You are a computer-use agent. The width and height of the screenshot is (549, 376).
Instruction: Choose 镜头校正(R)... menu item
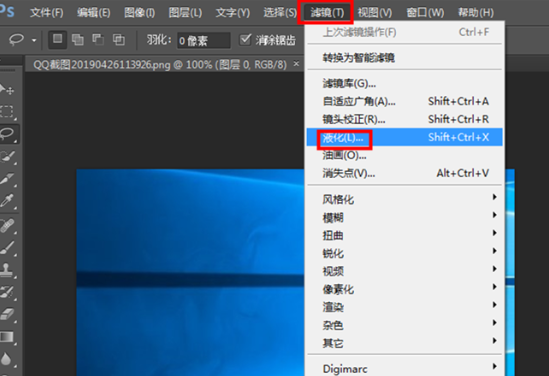(x=404, y=119)
